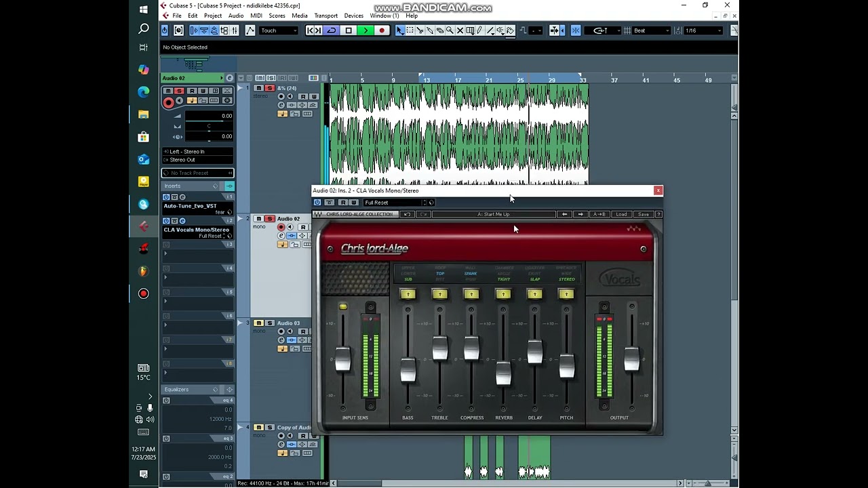Image resolution: width=868 pixels, height=488 pixels.
Task: Open the No Track Preset selector
Action: (x=197, y=173)
